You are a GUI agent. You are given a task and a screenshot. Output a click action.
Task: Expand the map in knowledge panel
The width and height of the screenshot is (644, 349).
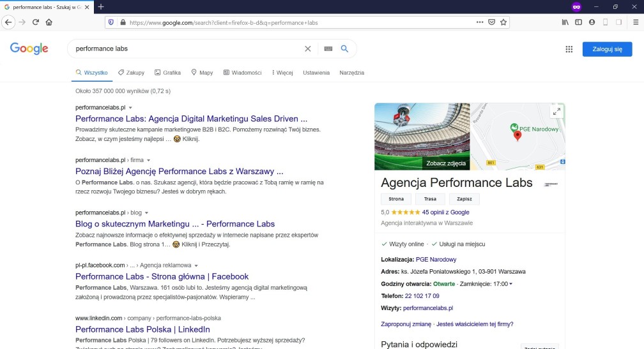pos(556,112)
